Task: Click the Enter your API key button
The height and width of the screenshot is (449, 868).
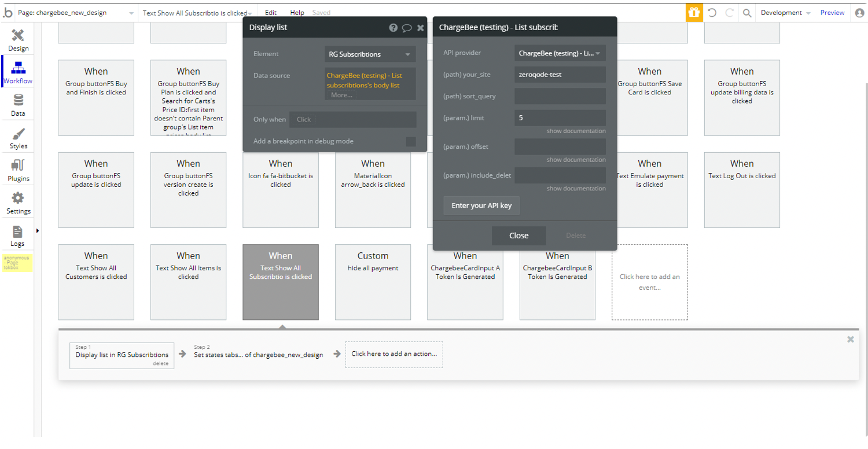Action: pyautogui.click(x=481, y=205)
